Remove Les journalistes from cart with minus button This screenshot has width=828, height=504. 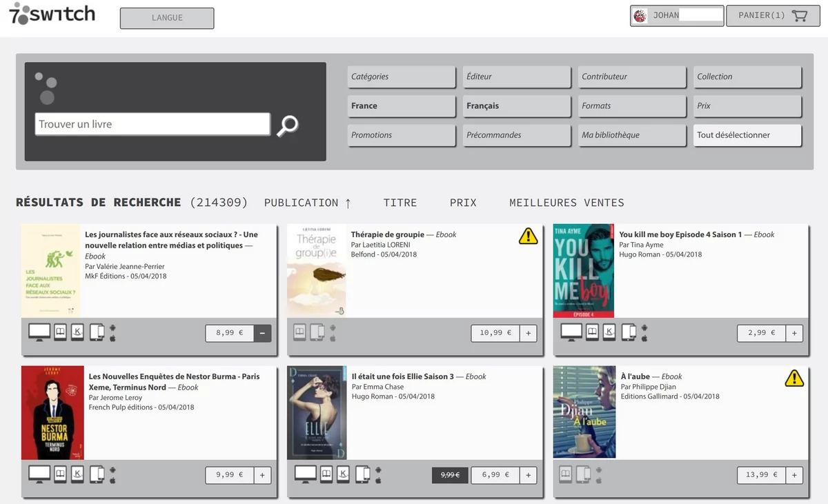tap(262, 333)
